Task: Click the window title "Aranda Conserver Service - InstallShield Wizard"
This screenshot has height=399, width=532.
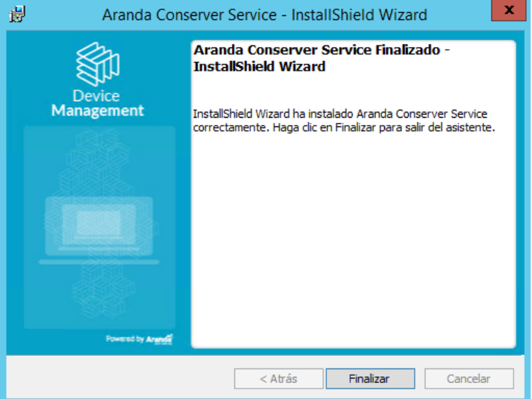Action: [x=264, y=15]
